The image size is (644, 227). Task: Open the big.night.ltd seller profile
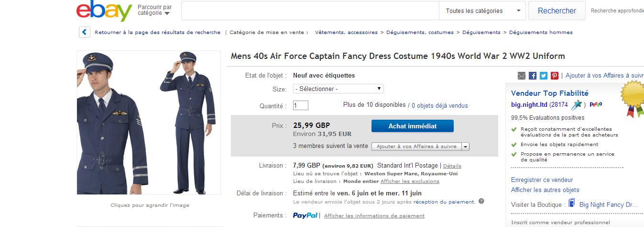[529, 104]
